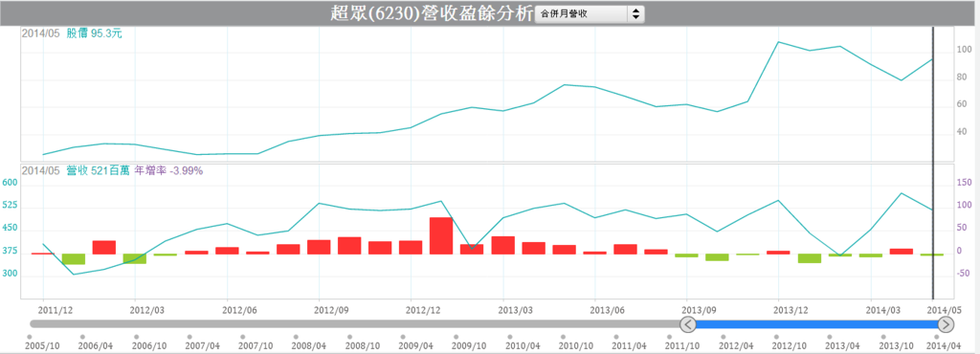Open the 合併月營收 dropdown selector
980x354 pixels.
point(590,13)
